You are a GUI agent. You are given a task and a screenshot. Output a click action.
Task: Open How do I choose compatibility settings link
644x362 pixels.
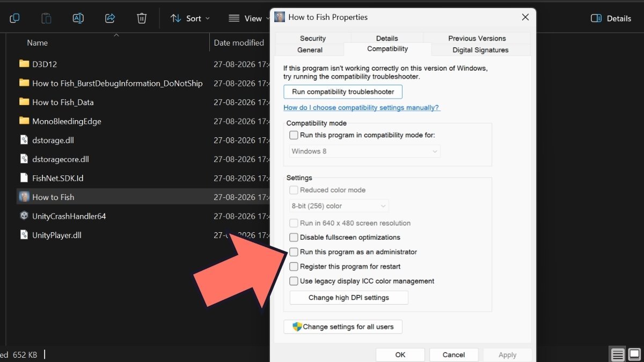362,107
